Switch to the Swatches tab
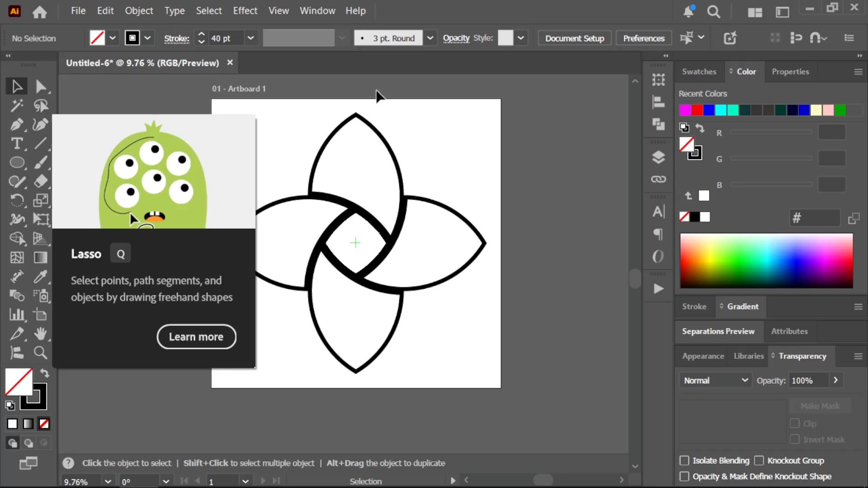Image resolution: width=868 pixels, height=488 pixels. [699, 71]
